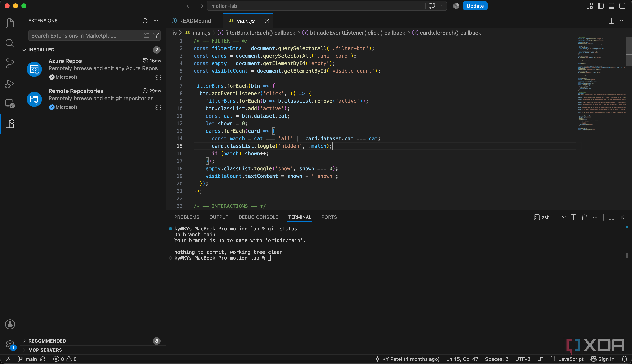Viewport: 632px width, 364px height.
Task: Open the filter extensions funnel icon
Action: point(156,35)
